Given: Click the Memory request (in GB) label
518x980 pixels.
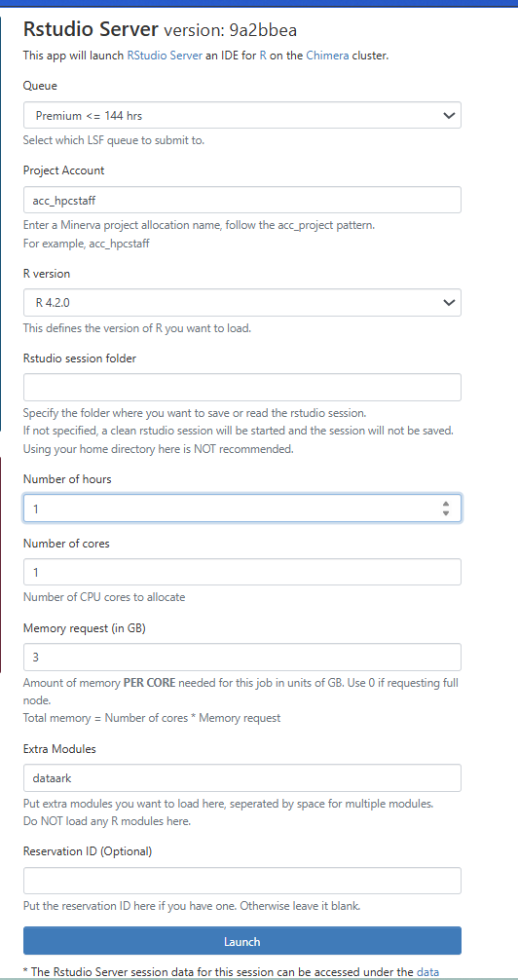Looking at the screenshot, I should [85, 628].
